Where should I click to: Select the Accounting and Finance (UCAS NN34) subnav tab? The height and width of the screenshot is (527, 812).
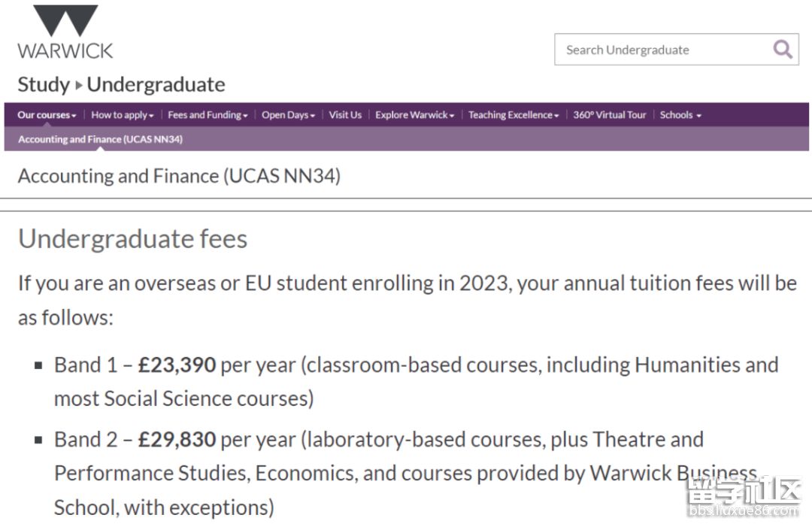pos(101,139)
